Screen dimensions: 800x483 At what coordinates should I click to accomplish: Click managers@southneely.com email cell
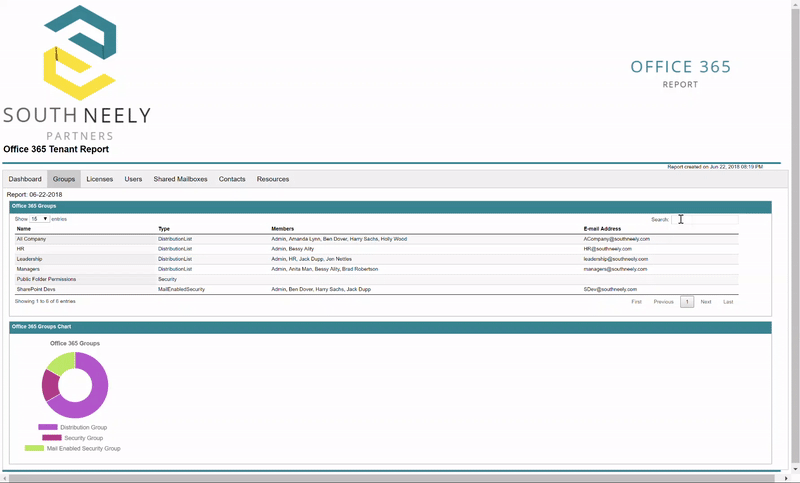615,269
